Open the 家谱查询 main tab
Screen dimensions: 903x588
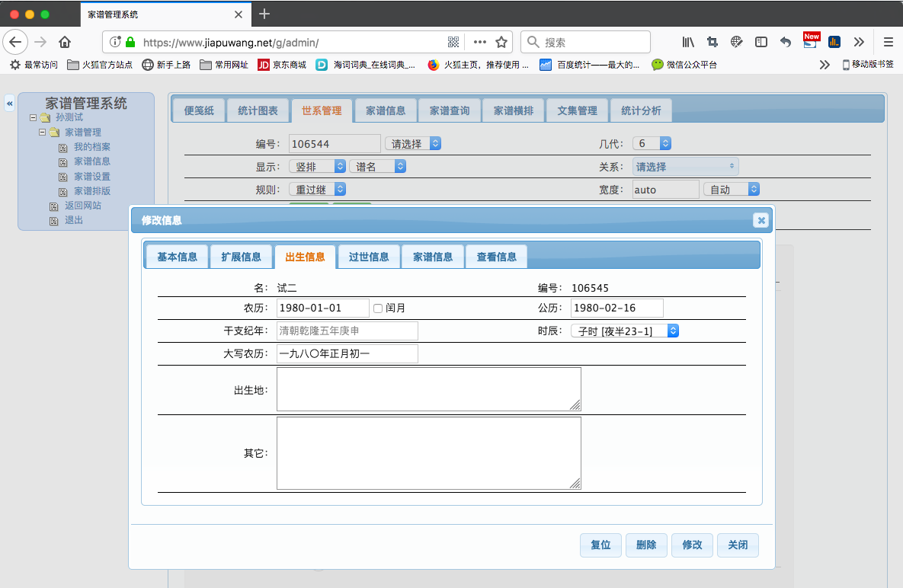450,110
